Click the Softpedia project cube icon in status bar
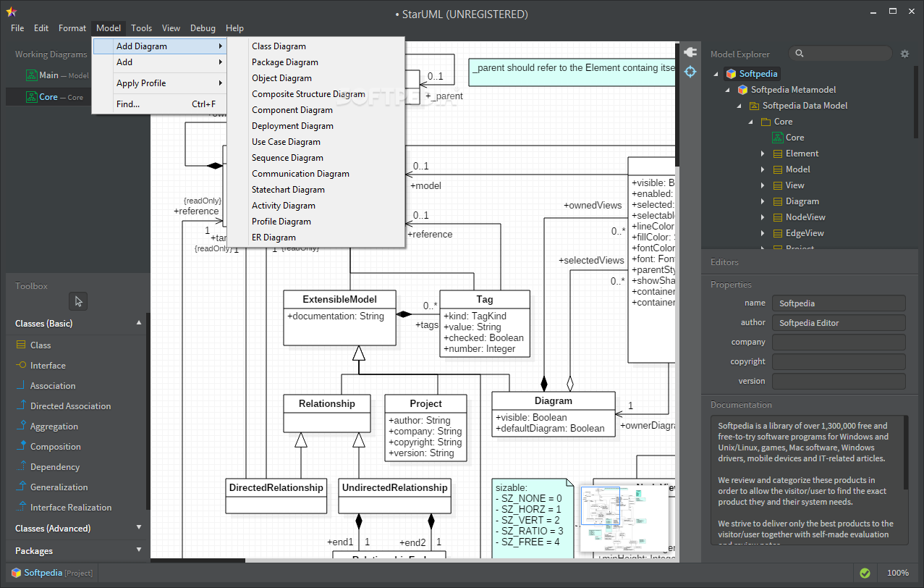The width and height of the screenshot is (924, 588). pyautogui.click(x=15, y=573)
